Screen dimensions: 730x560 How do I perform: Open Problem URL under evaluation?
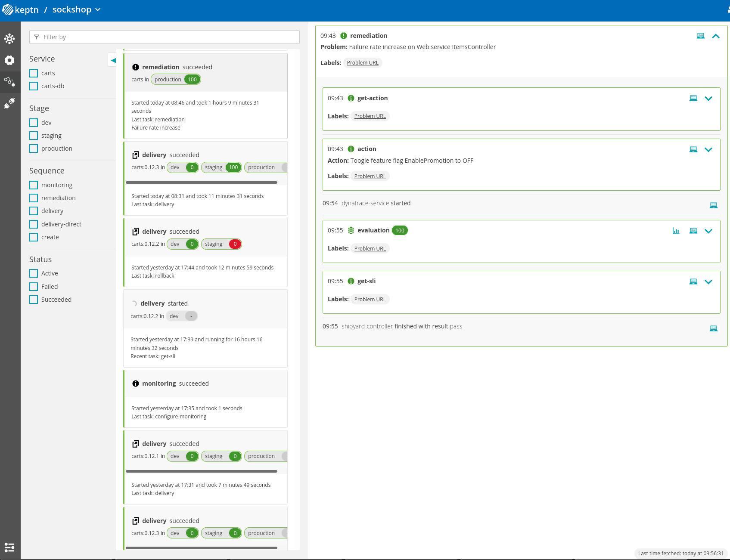pos(370,249)
